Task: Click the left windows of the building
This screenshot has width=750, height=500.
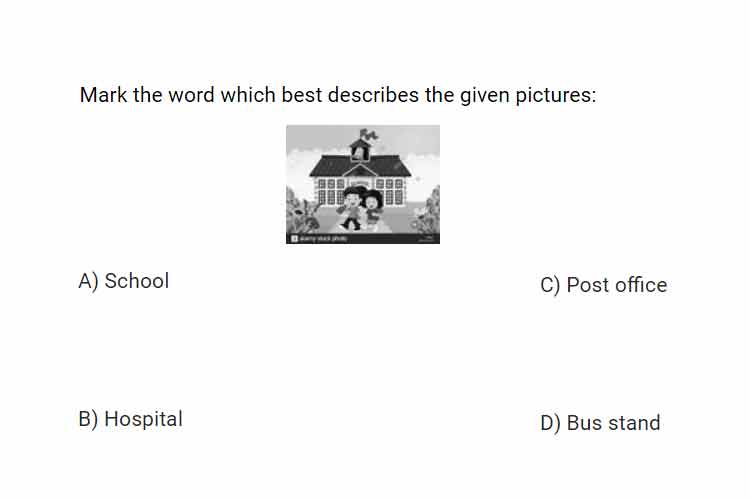Action: coord(331,191)
